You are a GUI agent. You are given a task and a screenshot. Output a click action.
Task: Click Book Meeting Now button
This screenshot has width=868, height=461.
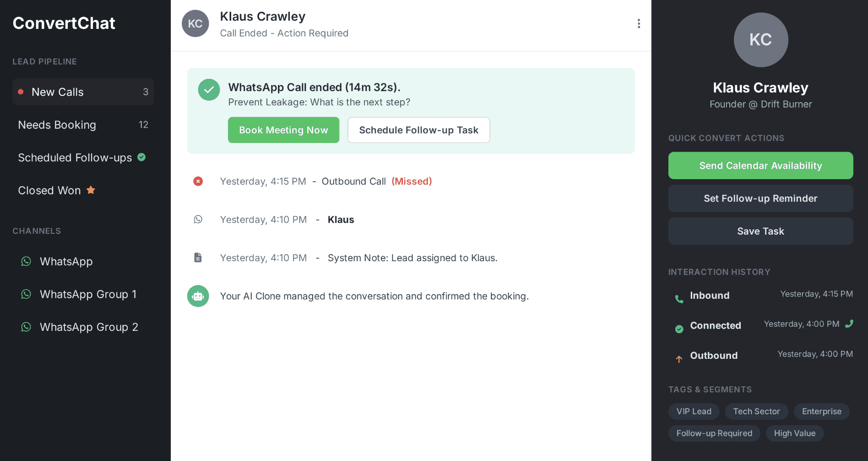tap(283, 130)
